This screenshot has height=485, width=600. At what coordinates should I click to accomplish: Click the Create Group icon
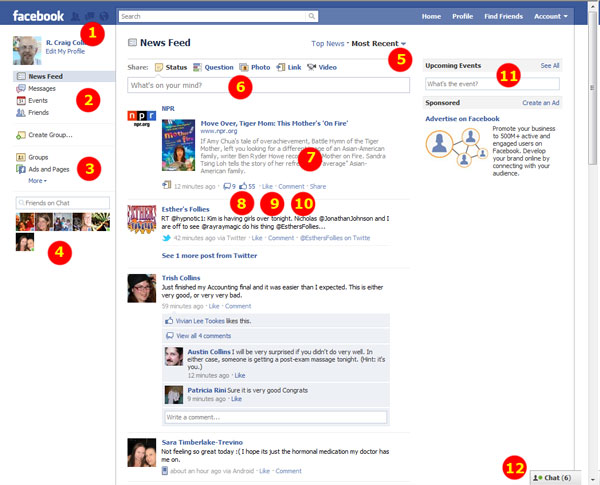(x=21, y=135)
